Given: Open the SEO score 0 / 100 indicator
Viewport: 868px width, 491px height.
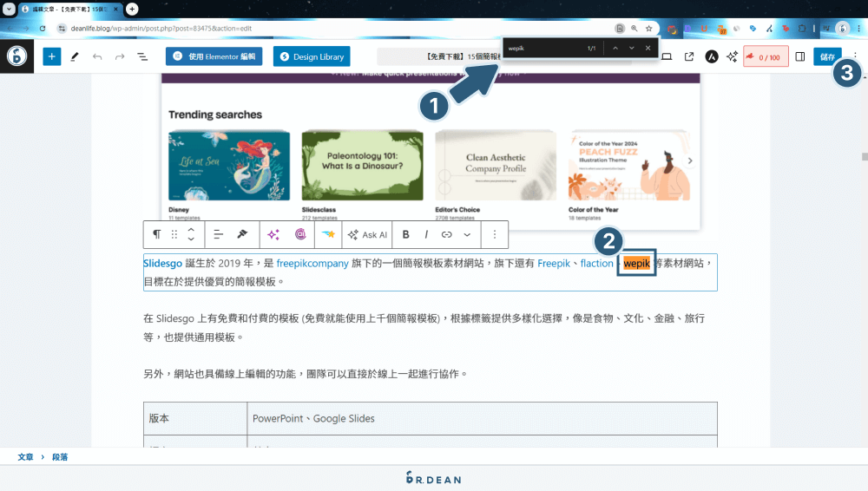Looking at the screenshot, I should (766, 56).
